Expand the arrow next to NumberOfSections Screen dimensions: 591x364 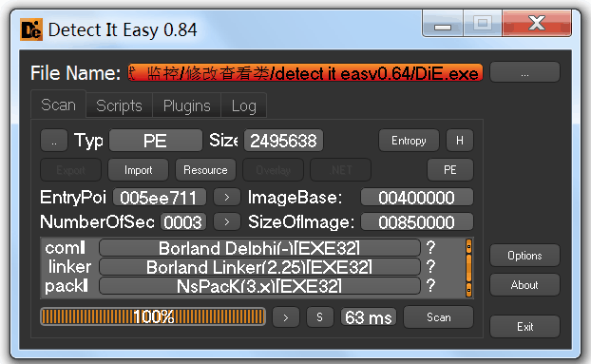pos(226,222)
